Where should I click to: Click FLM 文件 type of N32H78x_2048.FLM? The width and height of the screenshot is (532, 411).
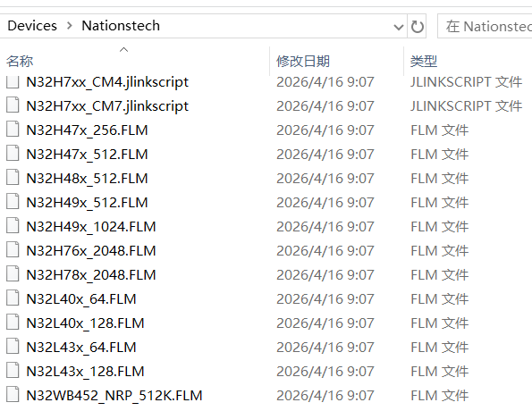(440, 274)
